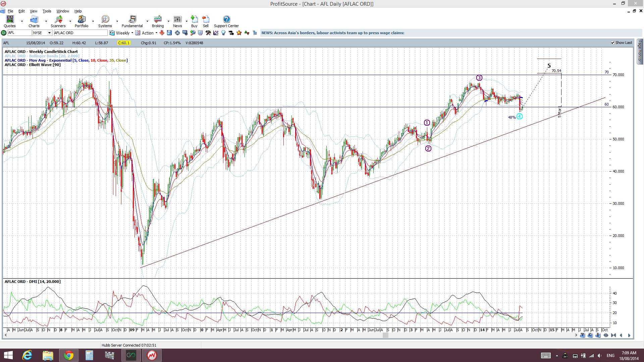This screenshot has height=362, width=644.
Task: Open the News icon
Action: coord(177,21)
